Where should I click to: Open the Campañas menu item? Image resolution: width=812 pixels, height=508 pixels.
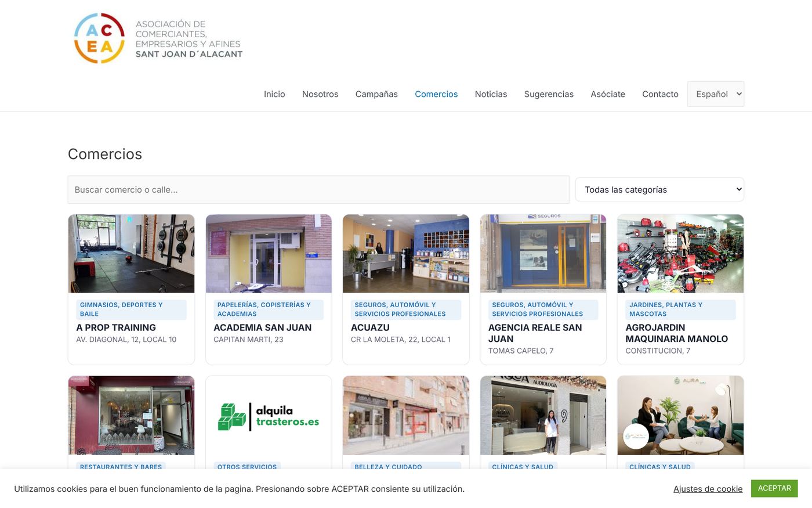[x=376, y=94]
